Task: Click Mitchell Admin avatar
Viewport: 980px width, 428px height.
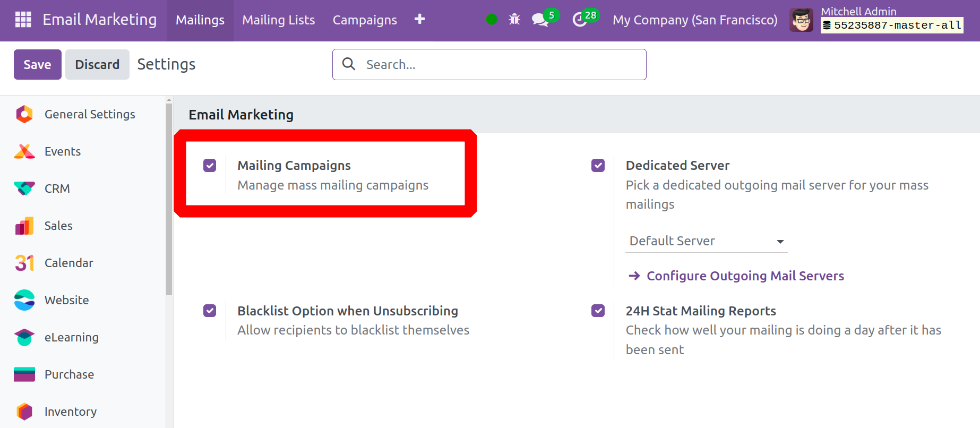Action: [801, 20]
